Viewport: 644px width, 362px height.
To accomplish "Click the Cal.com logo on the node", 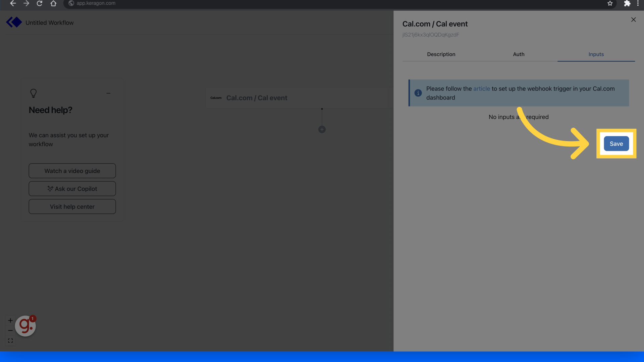I will click(216, 98).
